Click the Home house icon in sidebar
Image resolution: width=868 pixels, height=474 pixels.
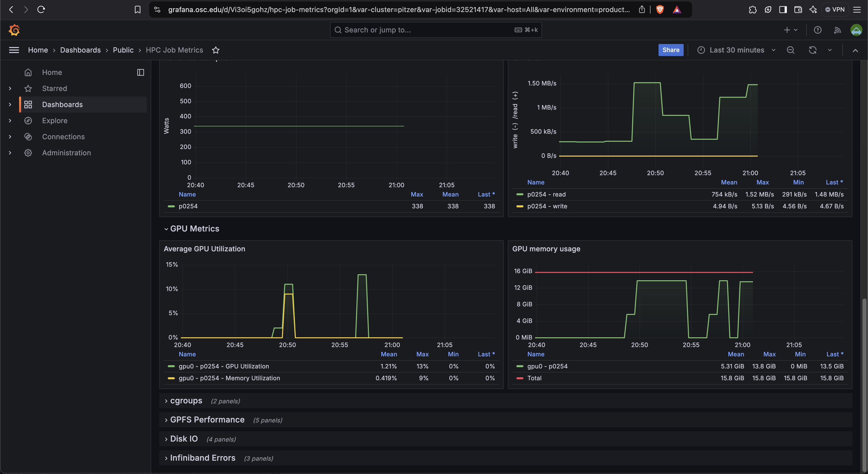point(28,72)
